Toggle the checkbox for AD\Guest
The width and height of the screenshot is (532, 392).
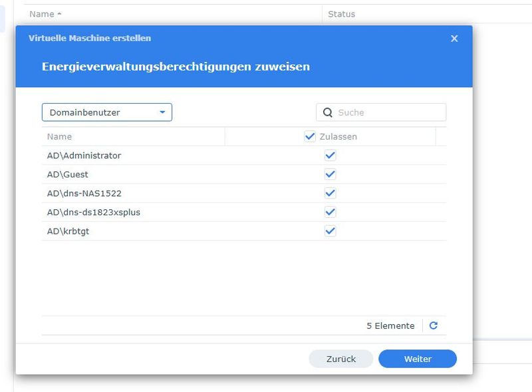pos(329,175)
